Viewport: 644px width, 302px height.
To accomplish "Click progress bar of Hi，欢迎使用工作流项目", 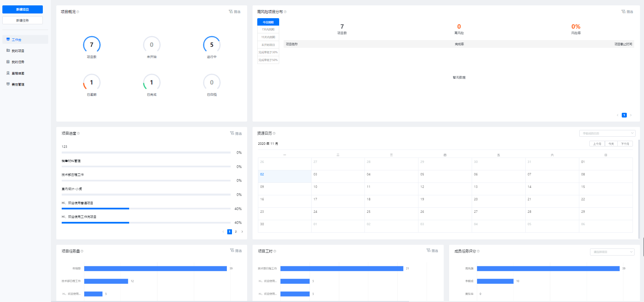I will [x=146, y=223].
